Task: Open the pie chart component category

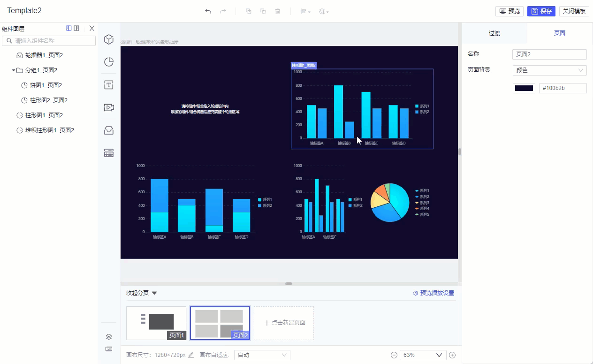Action: pos(109,62)
